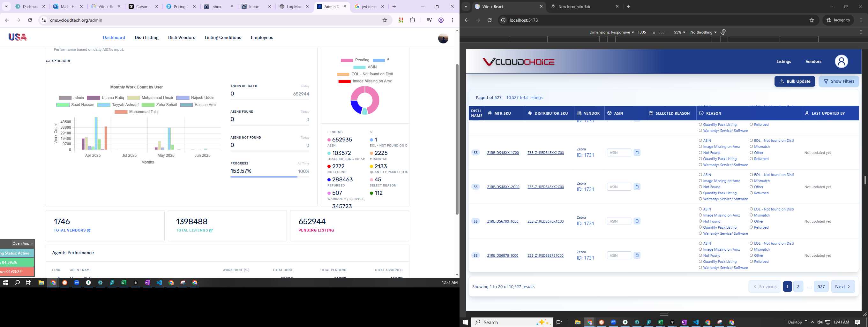This screenshot has height=327, width=868.
Task: Open Excel from the bottom-right taskbar
Action: [x=661, y=322]
